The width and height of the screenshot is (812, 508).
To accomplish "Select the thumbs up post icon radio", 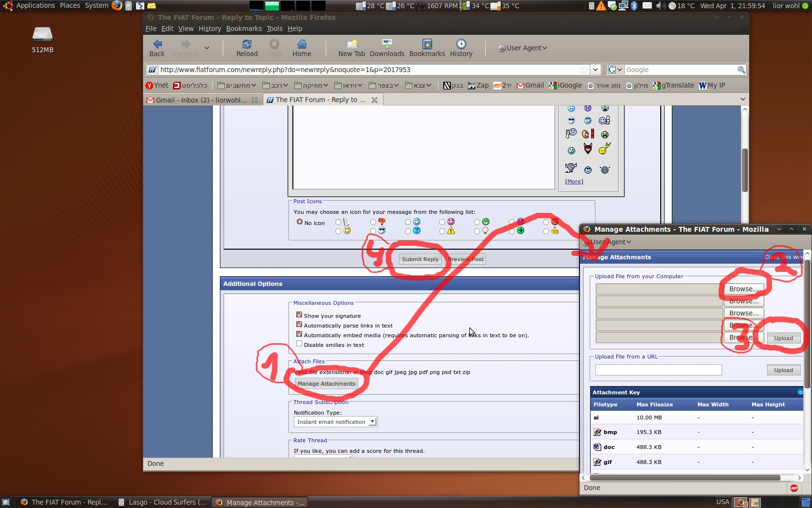I will 546,231.
